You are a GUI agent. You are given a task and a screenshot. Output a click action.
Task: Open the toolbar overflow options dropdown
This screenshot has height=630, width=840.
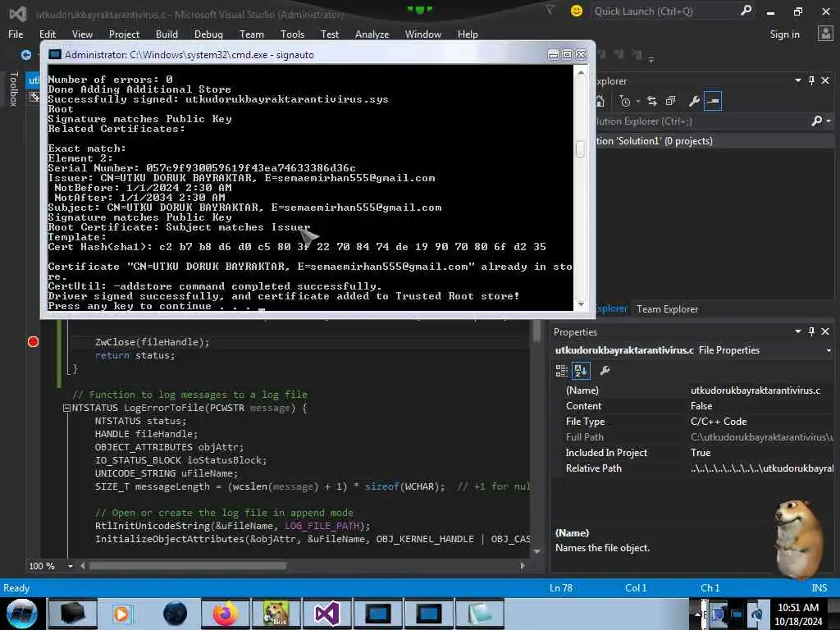coord(651,59)
